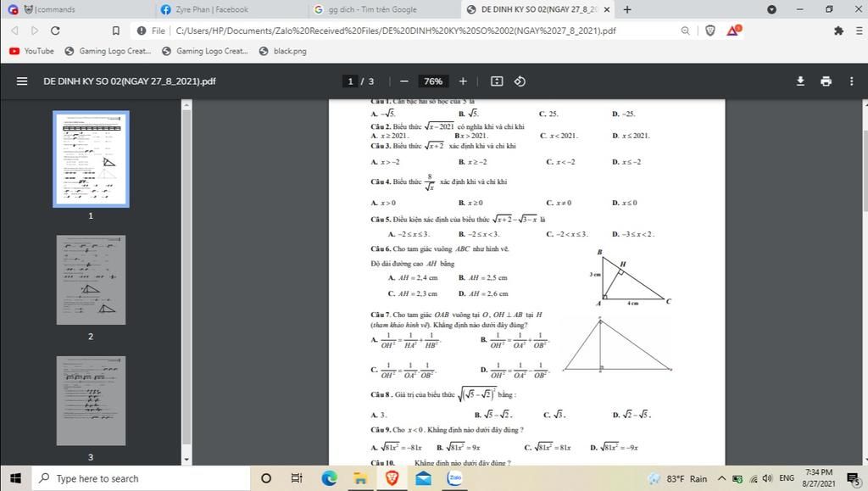Switch to the gg dich Google tab

coord(386,9)
